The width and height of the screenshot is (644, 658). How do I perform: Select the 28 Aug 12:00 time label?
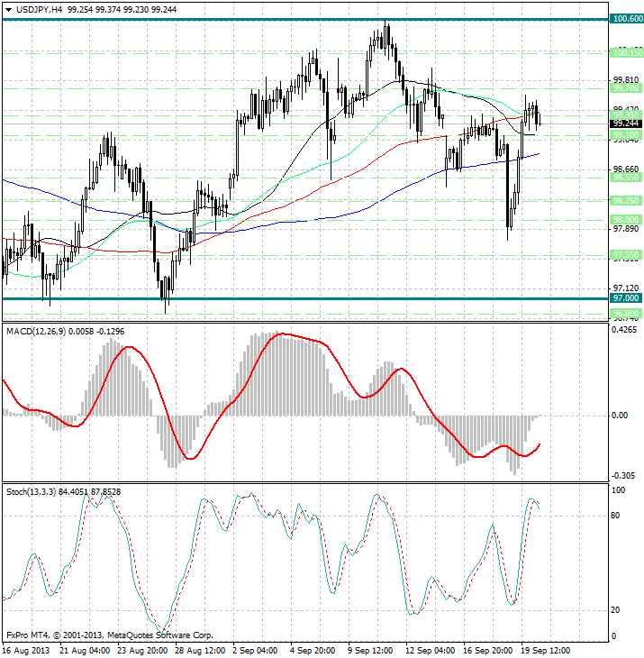pos(200,651)
